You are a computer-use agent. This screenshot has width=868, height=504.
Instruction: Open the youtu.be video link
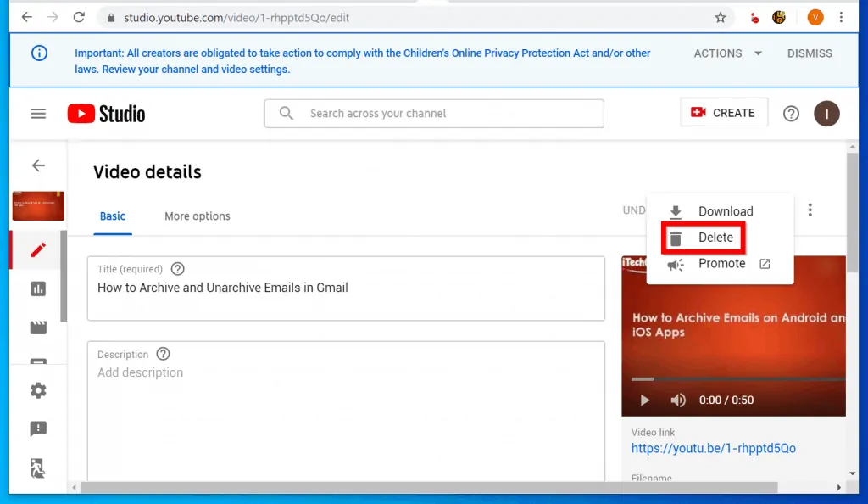713,448
